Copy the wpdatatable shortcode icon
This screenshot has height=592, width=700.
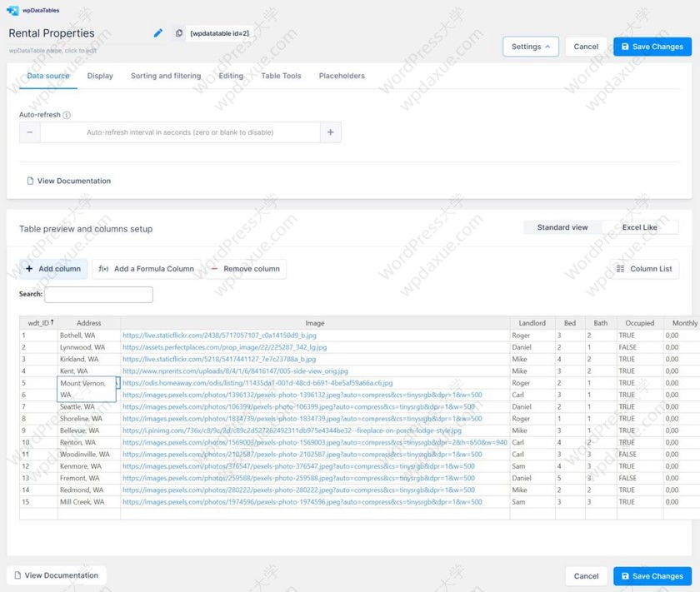[x=179, y=33]
